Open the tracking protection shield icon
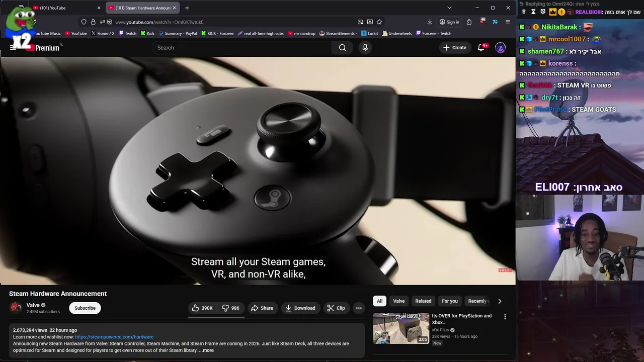Image resolution: width=644 pixels, height=362 pixels. tap(84, 22)
